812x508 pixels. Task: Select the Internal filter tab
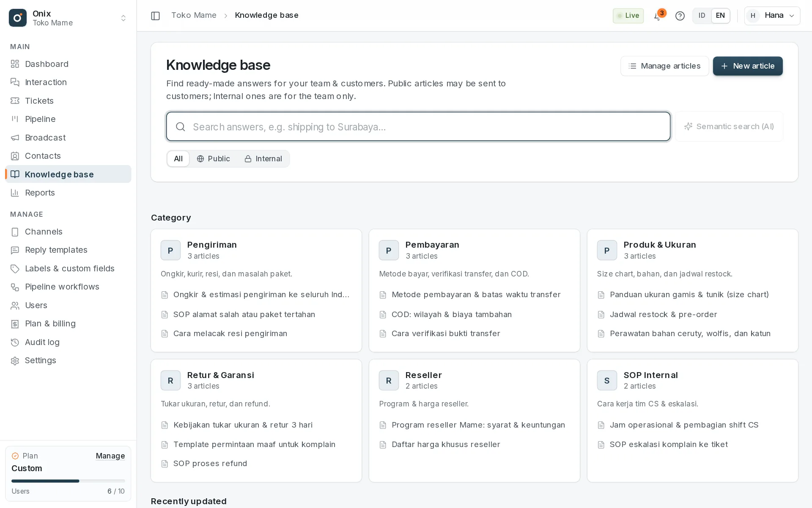pos(263,159)
